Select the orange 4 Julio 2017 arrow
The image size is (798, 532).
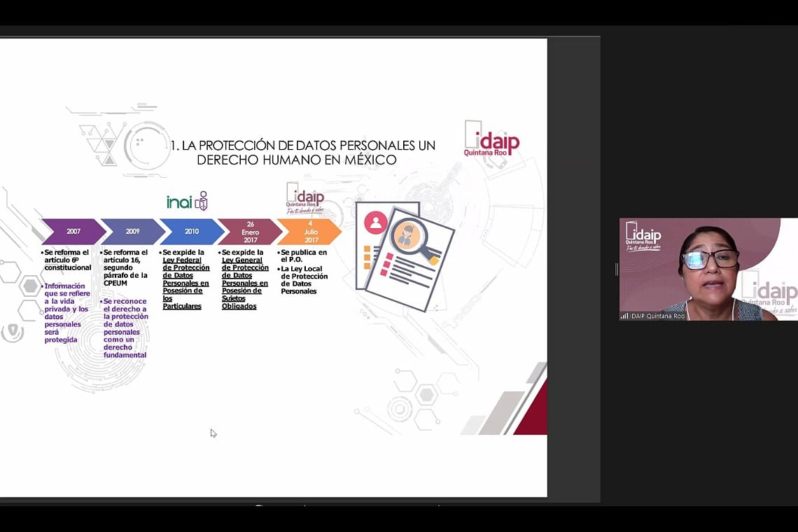pyautogui.click(x=310, y=232)
